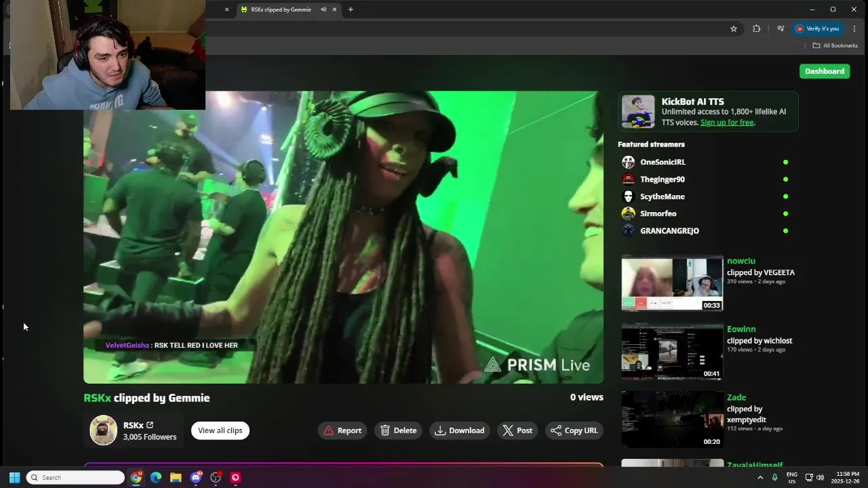Viewport: 868px width, 488px height.
Task: Click ScytheMane avatar icon
Action: tap(629, 197)
